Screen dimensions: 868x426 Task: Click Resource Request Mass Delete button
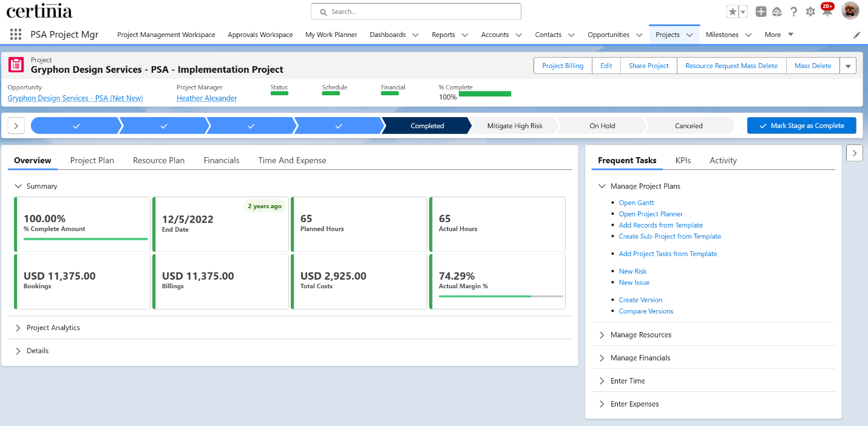(731, 66)
